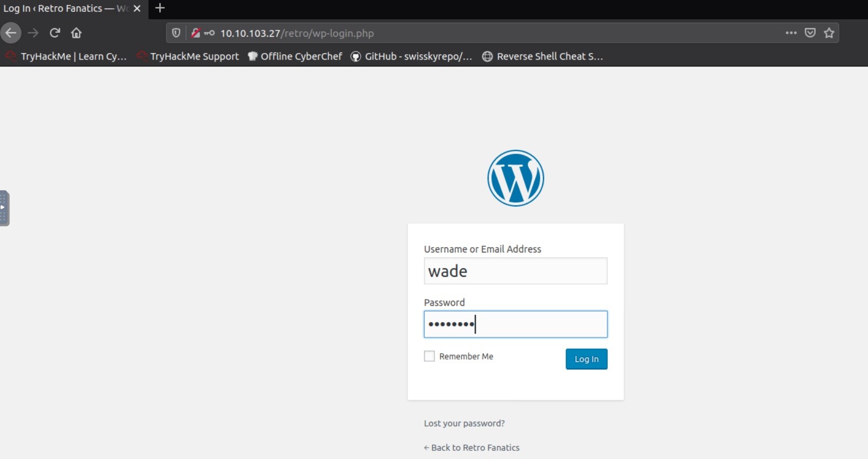
Task: Bookmark this page with the star icon
Action: [x=829, y=33]
